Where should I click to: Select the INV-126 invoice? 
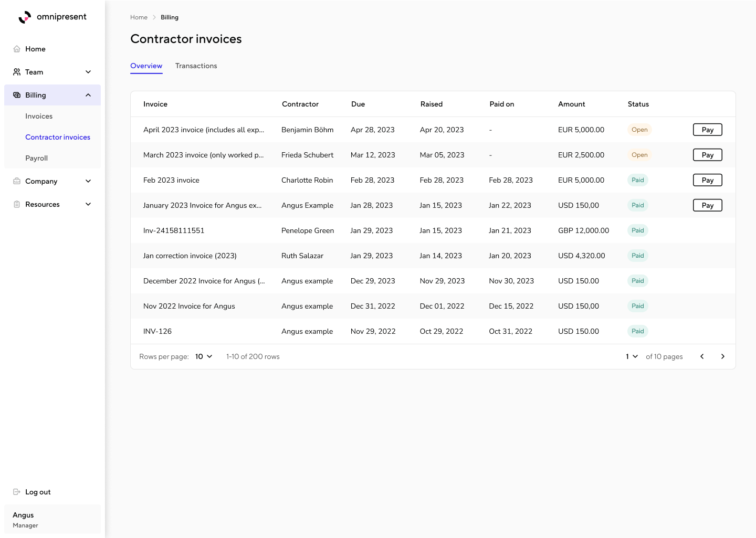157,331
